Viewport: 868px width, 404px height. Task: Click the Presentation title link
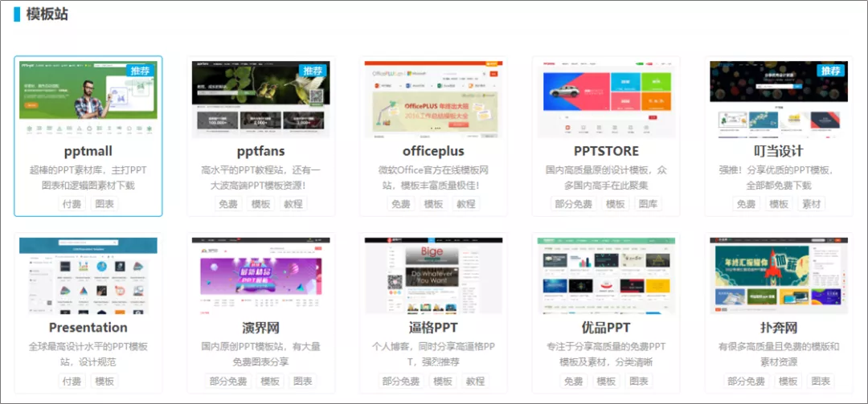pyautogui.click(x=88, y=328)
